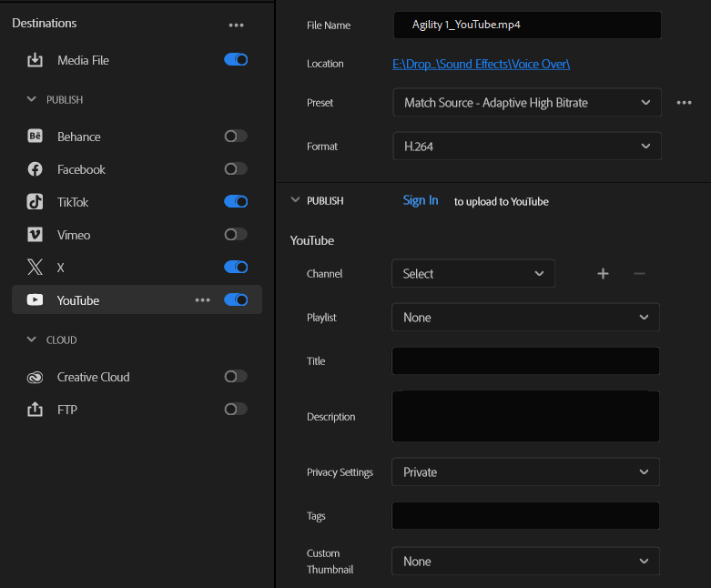
Task: Open the YouTube row three-dot menu
Action: 202,300
